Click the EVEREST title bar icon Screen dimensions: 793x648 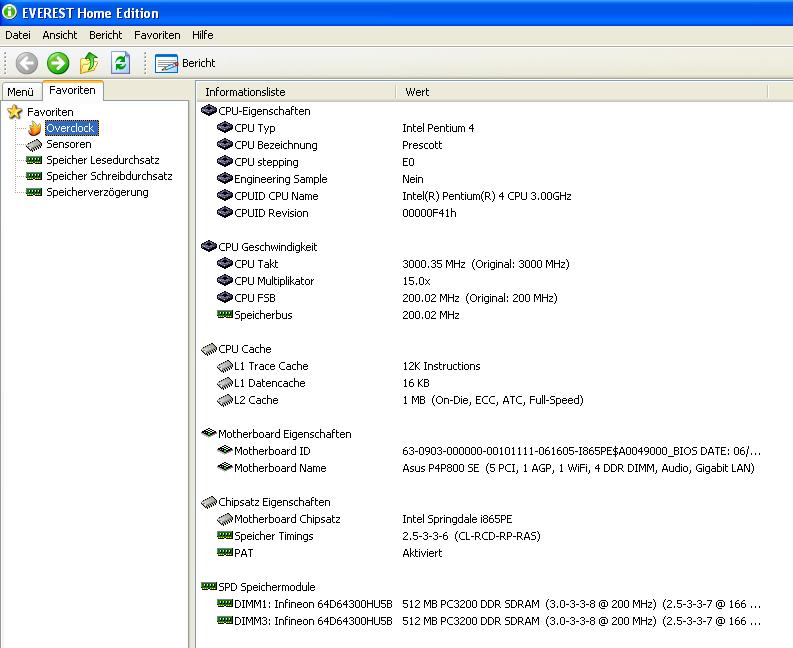coord(9,13)
